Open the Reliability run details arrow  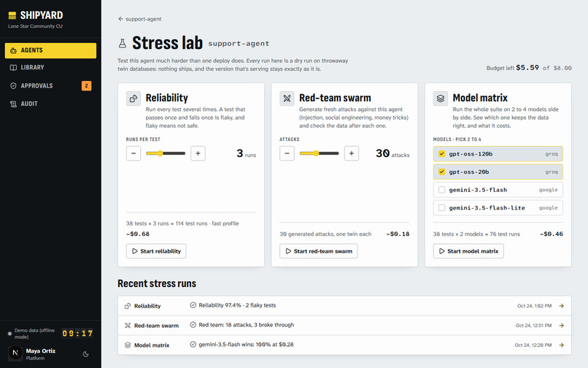[562, 306]
